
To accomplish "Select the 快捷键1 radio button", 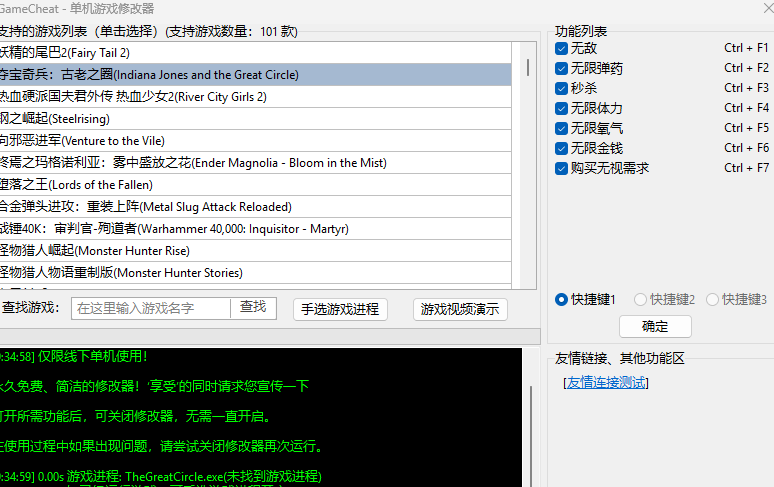I will pos(561,300).
